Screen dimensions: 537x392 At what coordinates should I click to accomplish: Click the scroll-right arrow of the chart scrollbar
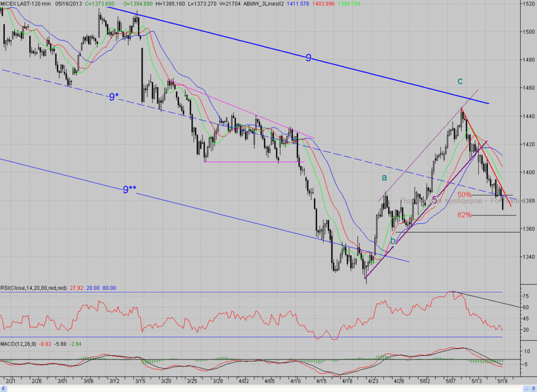(533, 388)
